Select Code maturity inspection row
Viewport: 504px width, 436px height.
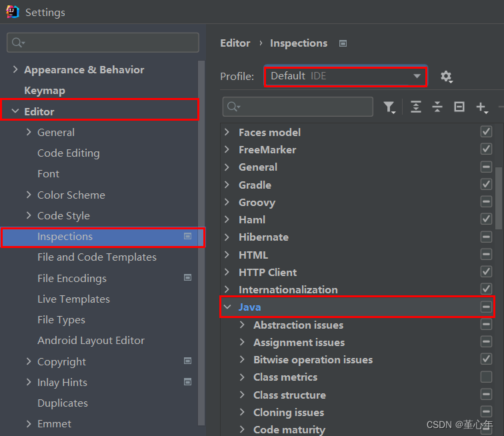pos(358,429)
